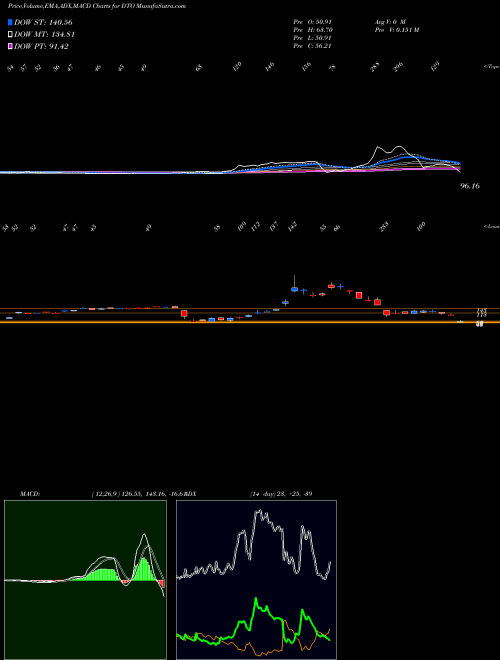Screen dimensions: 500x660
Task: Click the '142' lows label above the candles
Action: tap(292, 227)
